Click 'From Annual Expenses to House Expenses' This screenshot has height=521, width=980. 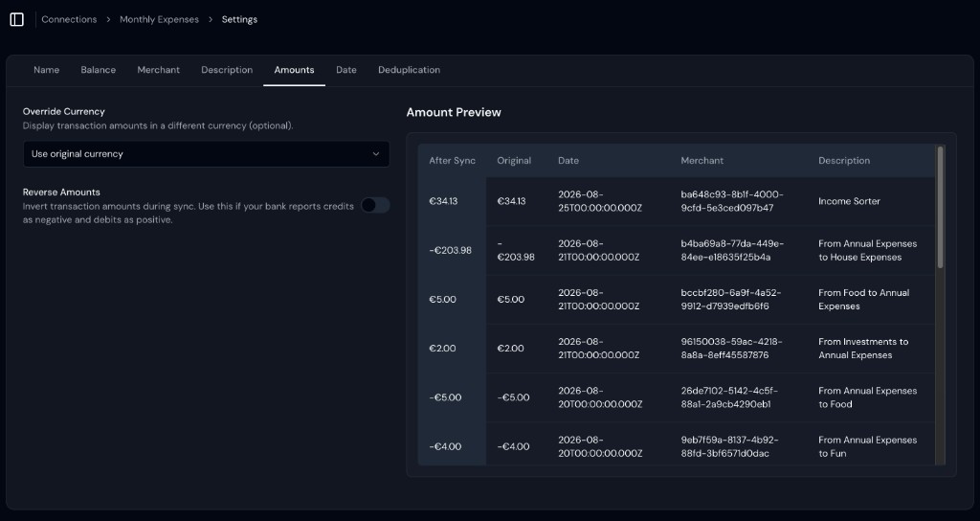click(867, 250)
